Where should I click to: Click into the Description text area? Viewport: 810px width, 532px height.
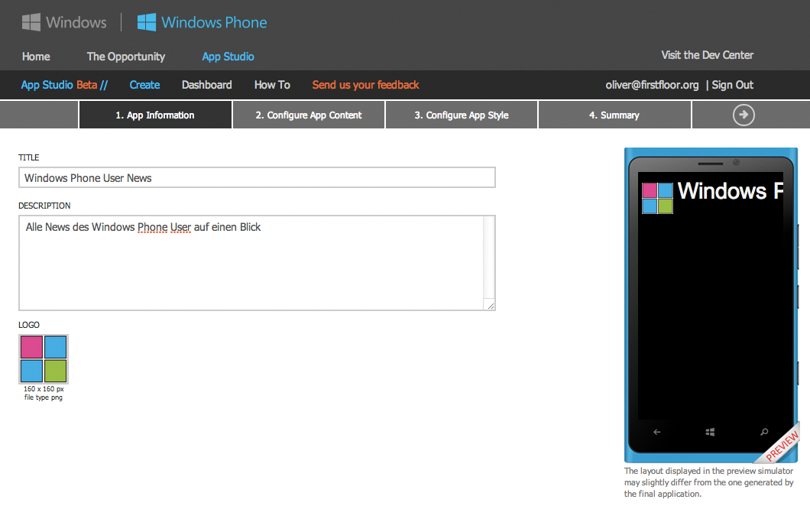pyautogui.click(x=257, y=263)
